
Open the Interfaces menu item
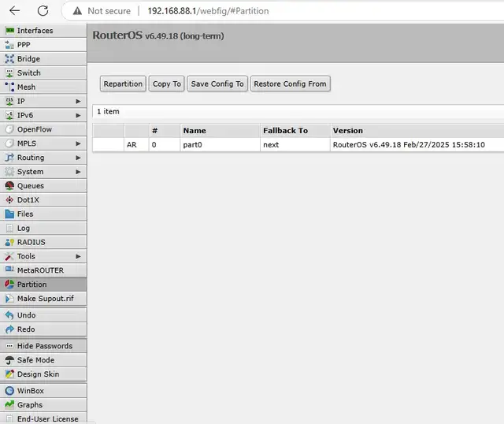pos(43,31)
